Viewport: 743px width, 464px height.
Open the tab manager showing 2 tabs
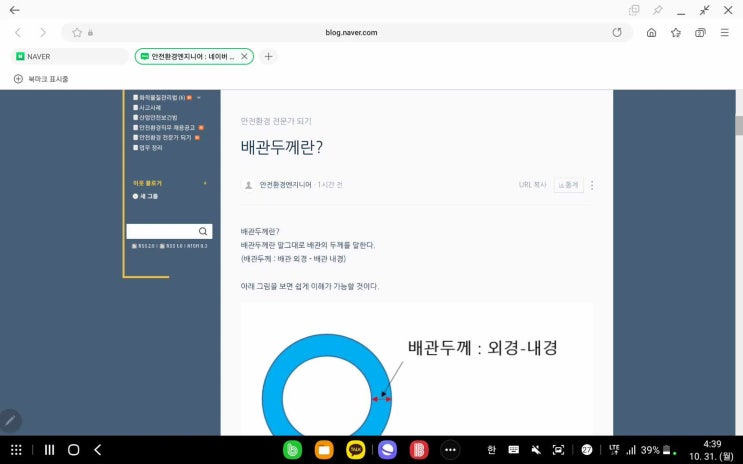(700, 33)
